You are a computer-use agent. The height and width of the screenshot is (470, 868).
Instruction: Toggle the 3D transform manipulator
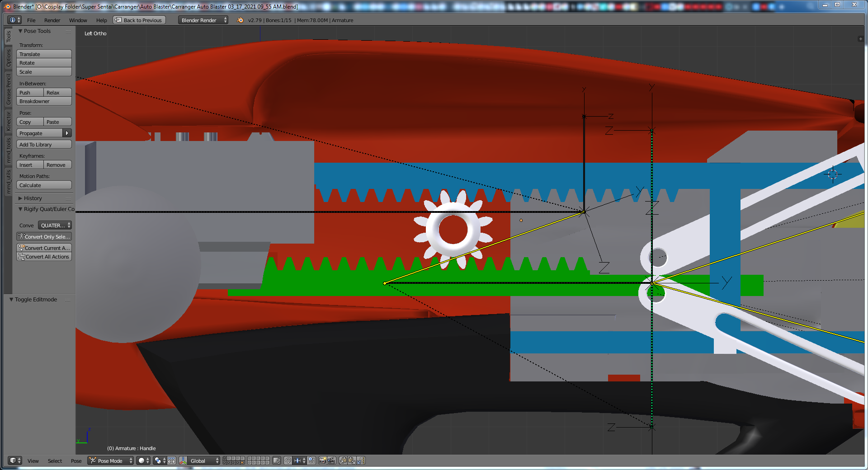pos(183,461)
